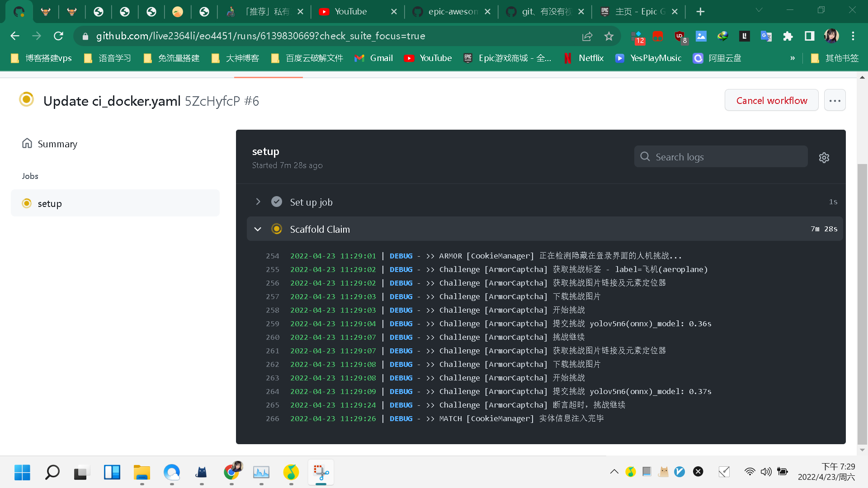Click the checkmark icon in the system tray
The width and height of the screenshot is (868, 488).
click(x=724, y=472)
